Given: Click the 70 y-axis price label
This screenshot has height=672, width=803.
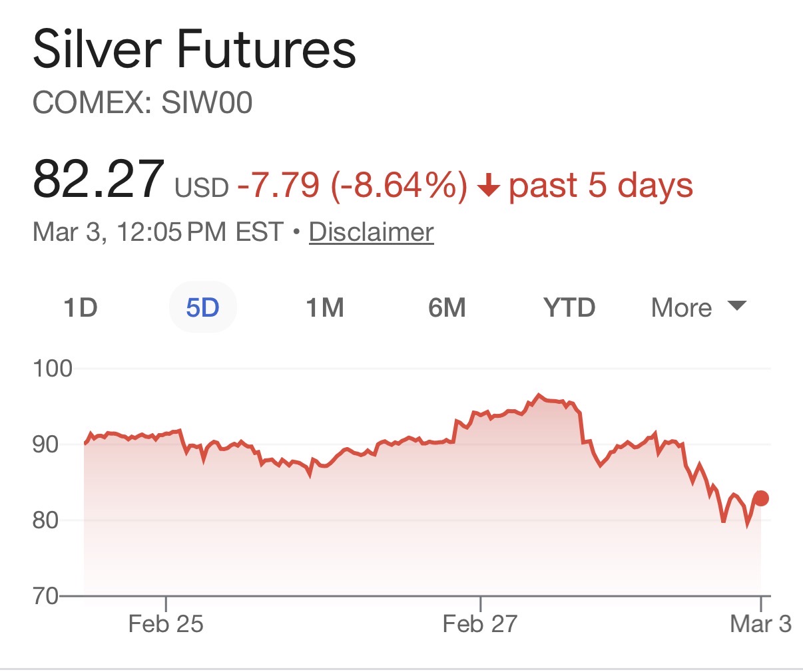Looking at the screenshot, I should pos(45,595).
